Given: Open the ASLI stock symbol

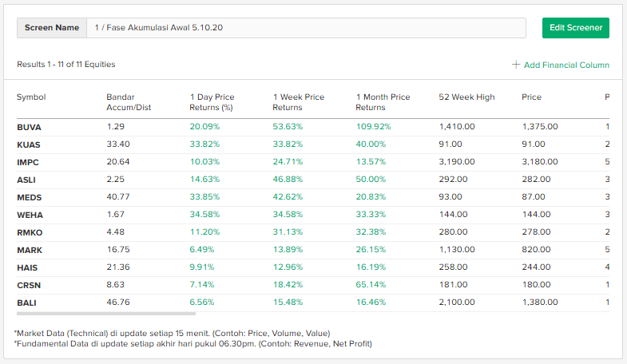Looking at the screenshot, I should pos(26,180).
